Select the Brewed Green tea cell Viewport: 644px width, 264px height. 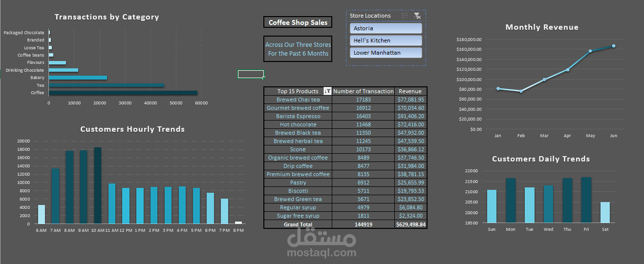298,199
